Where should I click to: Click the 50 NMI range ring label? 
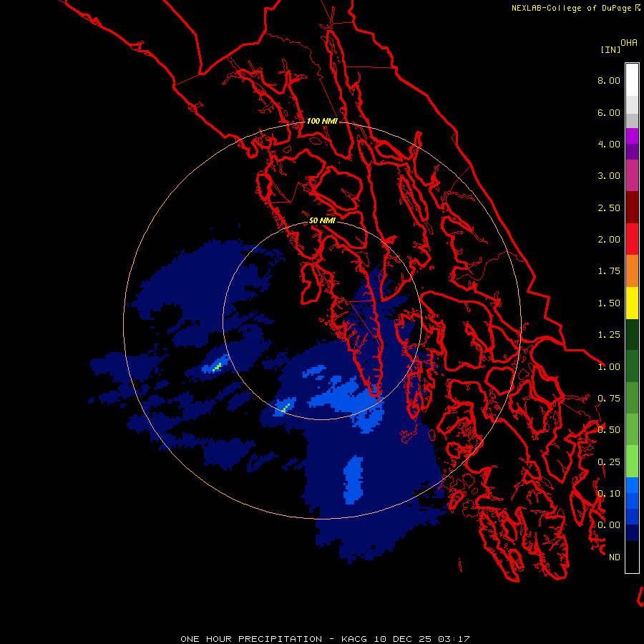322,220
